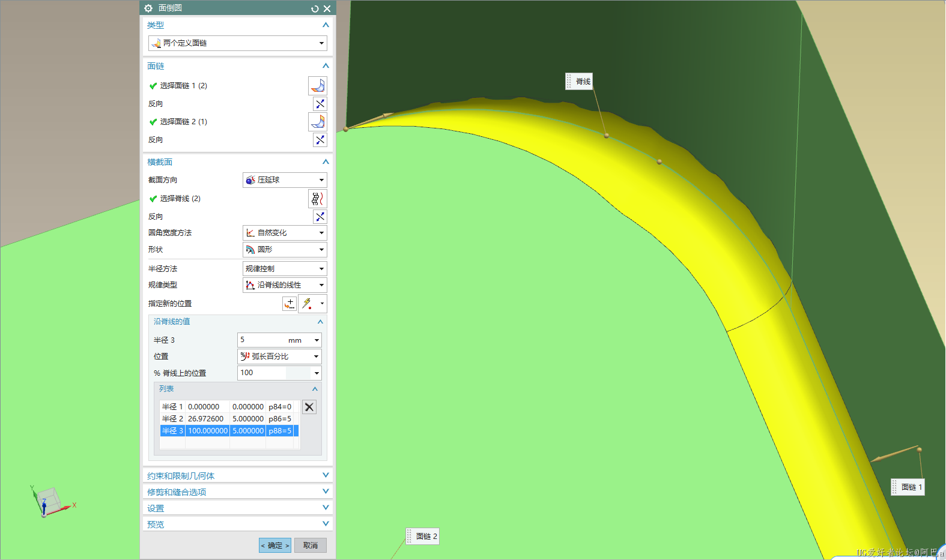
Task: Open the 半径方法 规律控制 dropdown
Action: (285, 269)
